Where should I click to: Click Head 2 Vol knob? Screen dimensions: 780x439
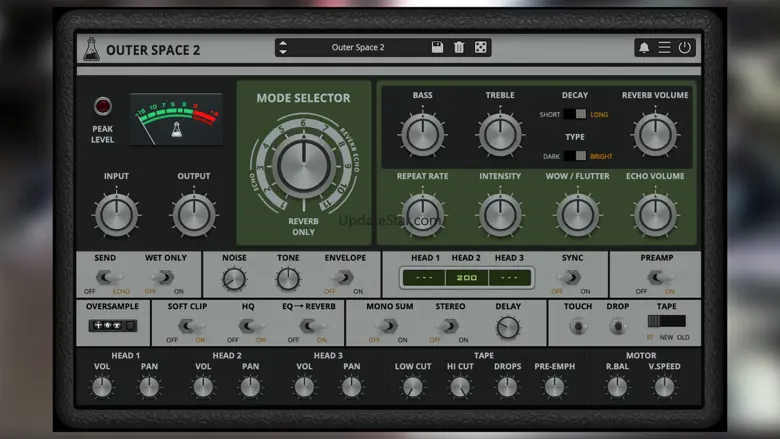(203, 387)
